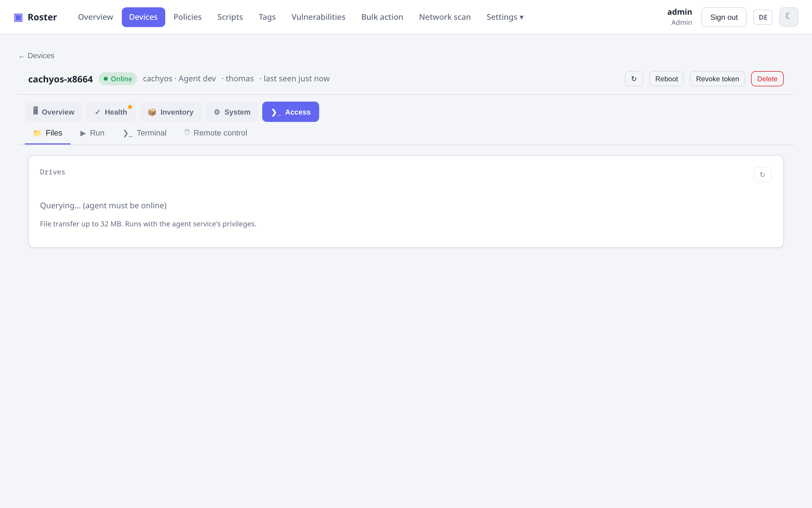The height and width of the screenshot is (508, 812).
Task: Open the Policies page
Action: pos(187,17)
